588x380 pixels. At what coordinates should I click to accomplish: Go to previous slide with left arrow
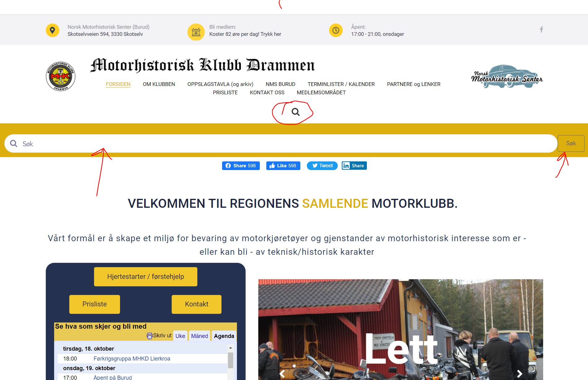tap(282, 374)
